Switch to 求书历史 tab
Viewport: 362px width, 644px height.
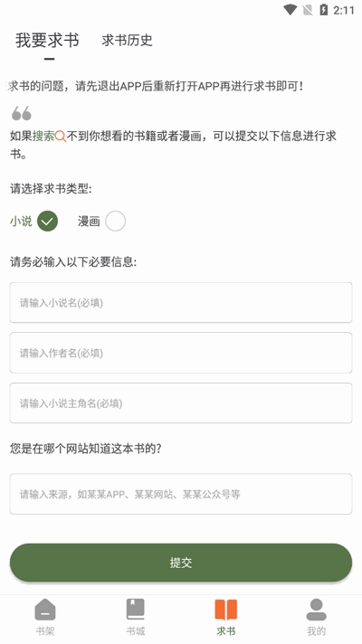(x=127, y=40)
